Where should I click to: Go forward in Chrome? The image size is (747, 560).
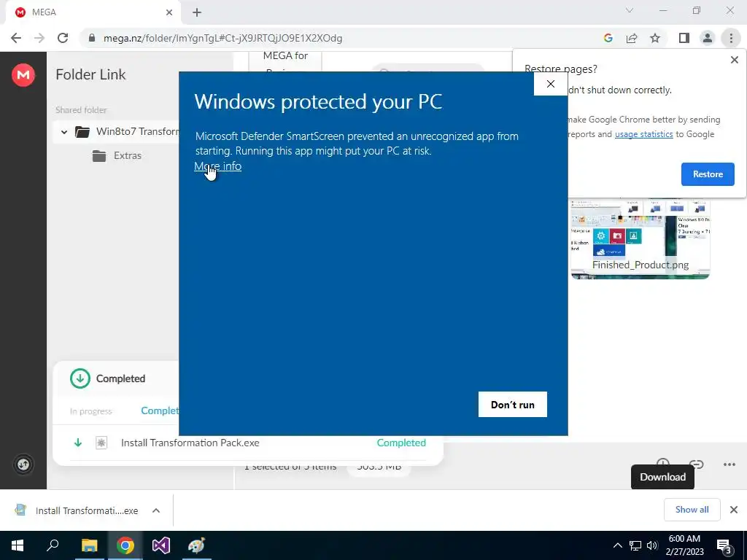pos(39,38)
